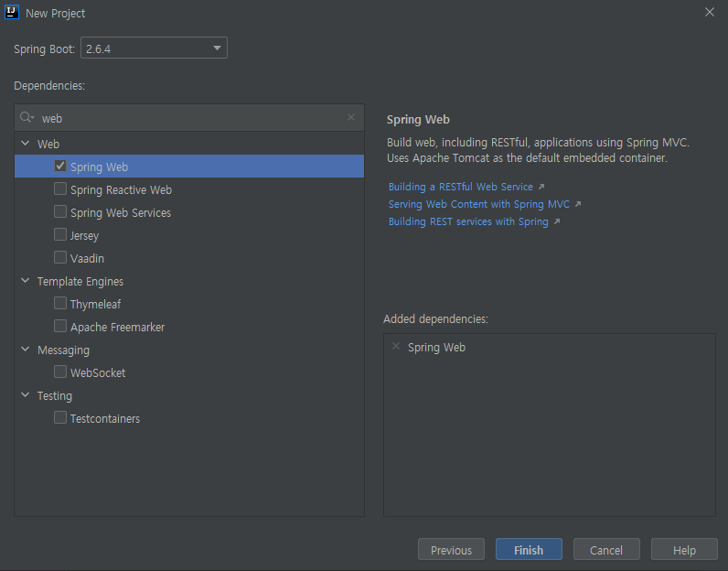This screenshot has height=571, width=728.
Task: Click the Finish button
Action: point(529,550)
